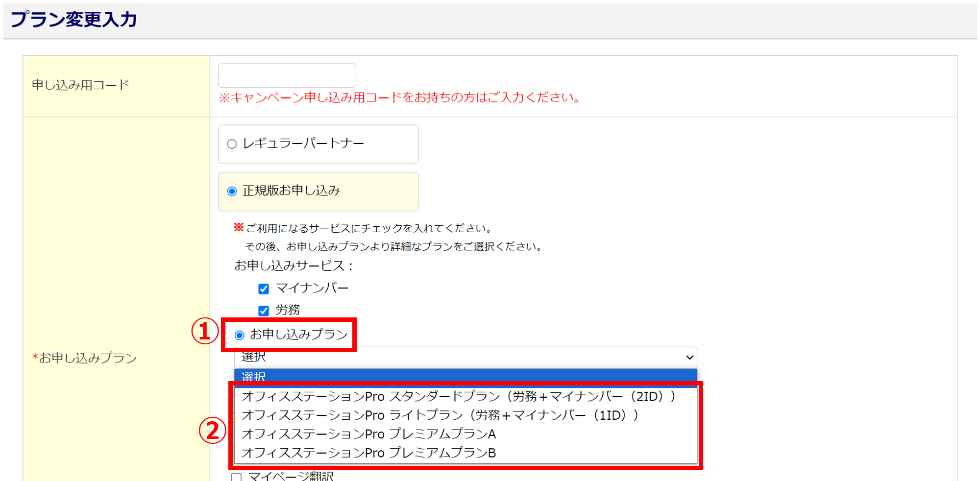Click the 申し込み用コード row label

click(80, 85)
